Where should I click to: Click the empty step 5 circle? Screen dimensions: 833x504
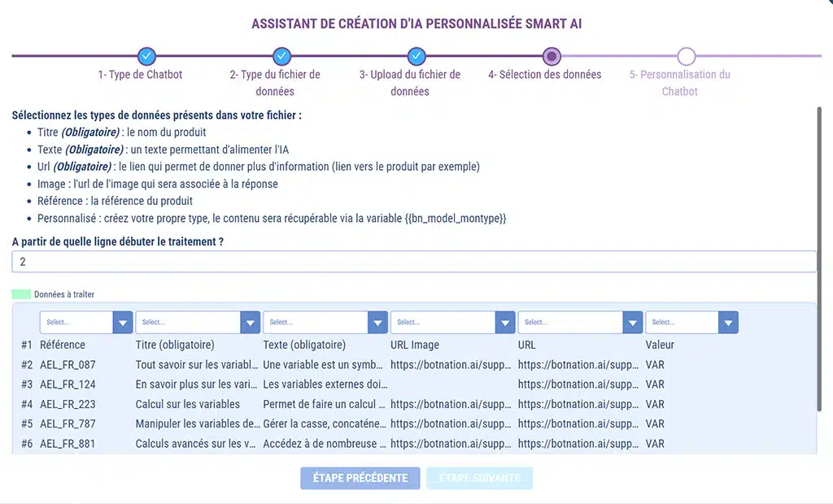pos(687,56)
